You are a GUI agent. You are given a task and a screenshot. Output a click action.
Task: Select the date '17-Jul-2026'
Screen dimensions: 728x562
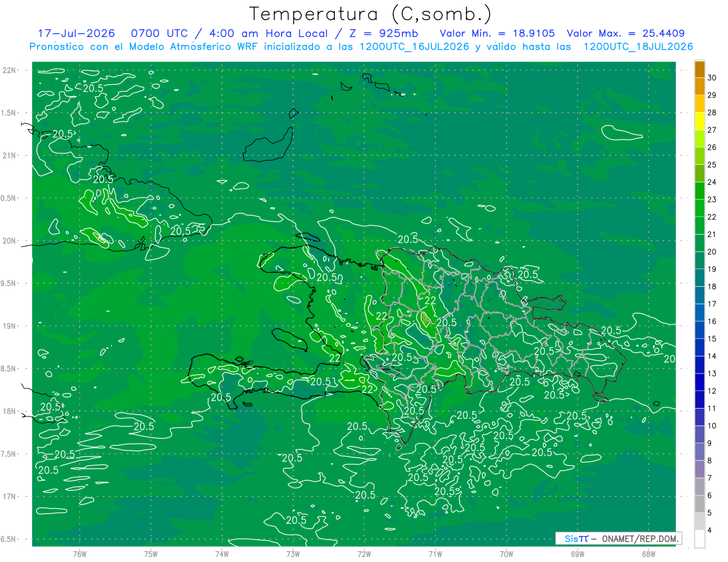(x=76, y=33)
